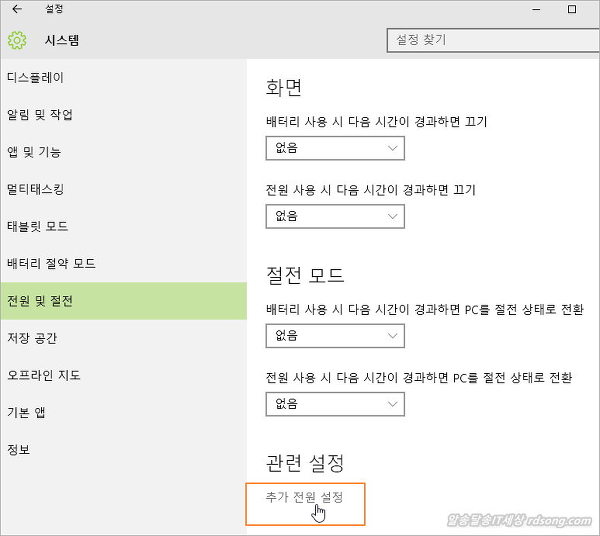This screenshot has width=600, height=536.
Task: Open 배터리 절약 모드 settings
Action: click(x=51, y=264)
